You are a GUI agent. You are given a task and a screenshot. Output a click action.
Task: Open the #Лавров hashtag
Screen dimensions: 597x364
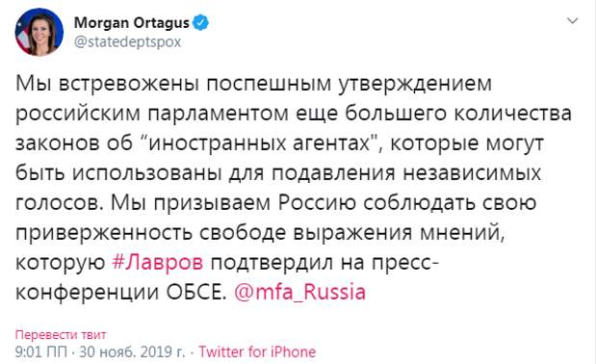[158, 263]
